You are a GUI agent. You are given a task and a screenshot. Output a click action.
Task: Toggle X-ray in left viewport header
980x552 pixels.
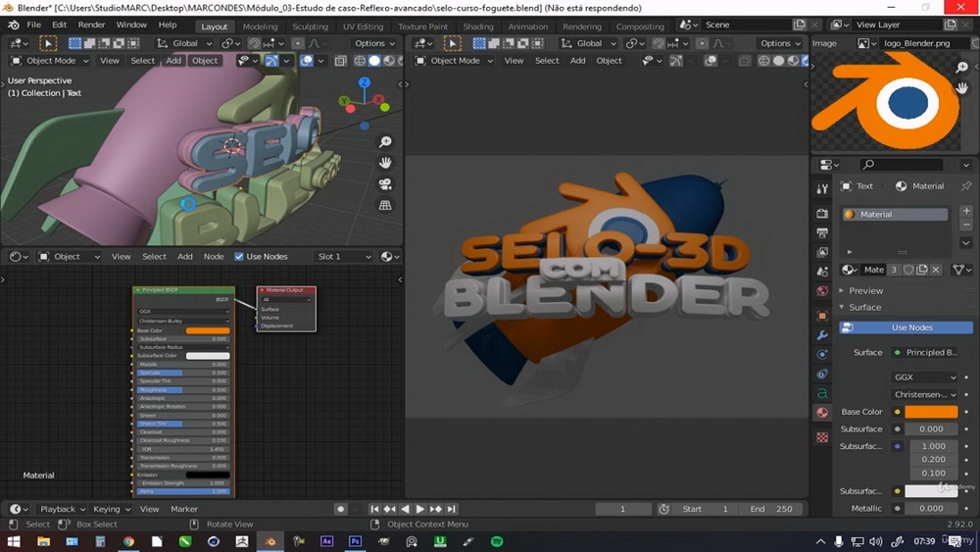tap(341, 61)
